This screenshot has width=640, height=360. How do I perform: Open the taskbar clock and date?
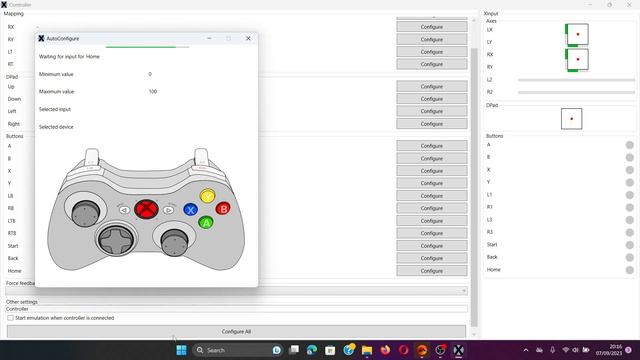point(609,350)
